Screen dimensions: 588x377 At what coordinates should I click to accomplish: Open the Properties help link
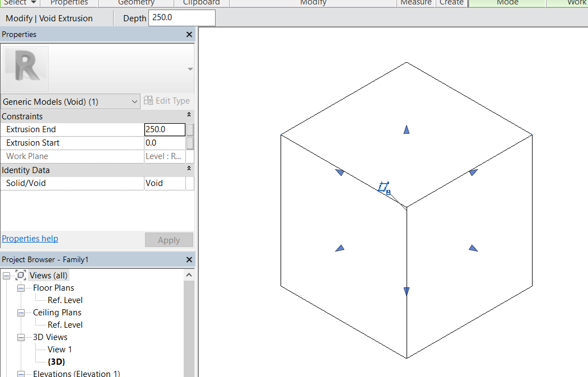pos(30,238)
